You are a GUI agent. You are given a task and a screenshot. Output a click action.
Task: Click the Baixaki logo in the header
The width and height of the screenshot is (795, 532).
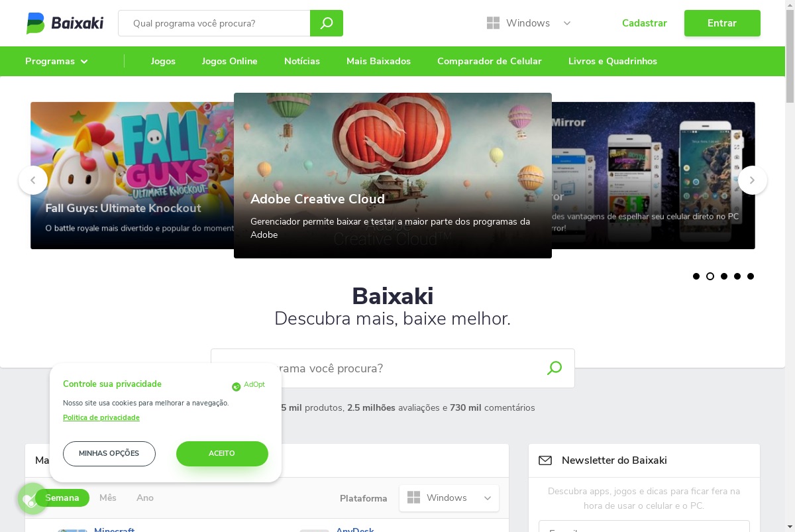pyautogui.click(x=65, y=23)
